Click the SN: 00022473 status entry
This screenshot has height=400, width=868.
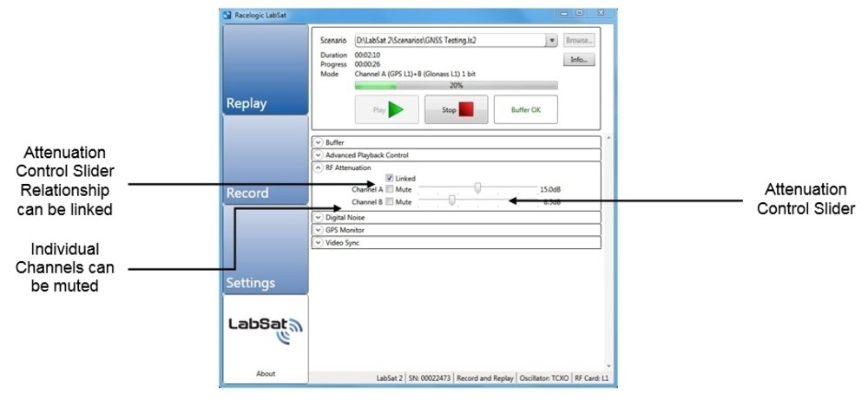pos(430,378)
